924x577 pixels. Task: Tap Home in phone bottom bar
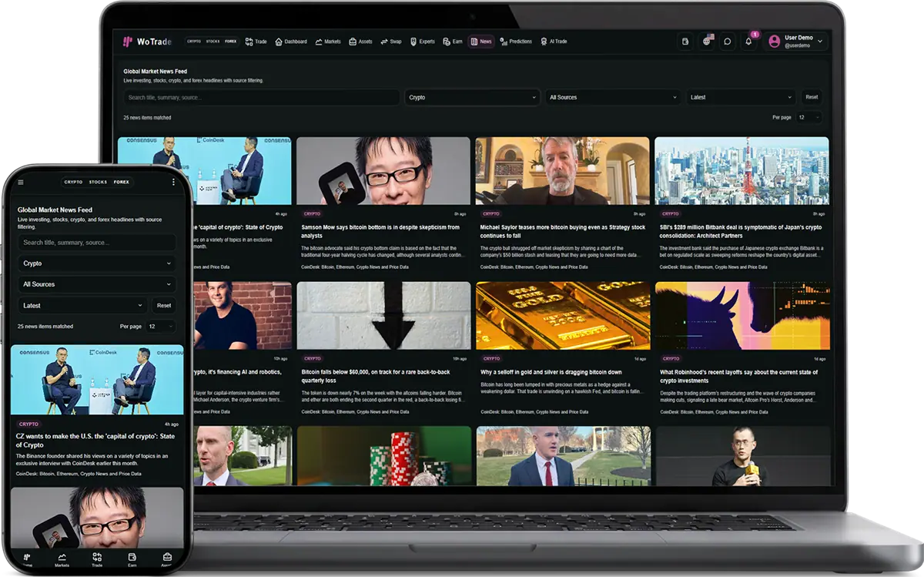tap(27, 559)
